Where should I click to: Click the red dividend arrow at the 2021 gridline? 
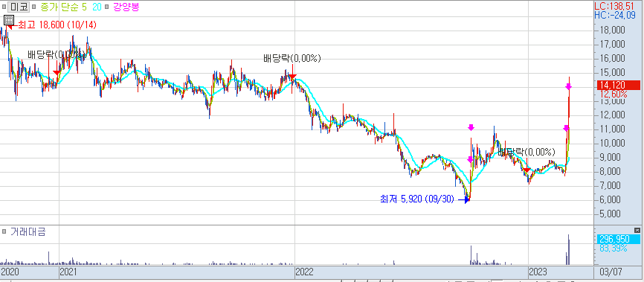[x=57, y=72]
